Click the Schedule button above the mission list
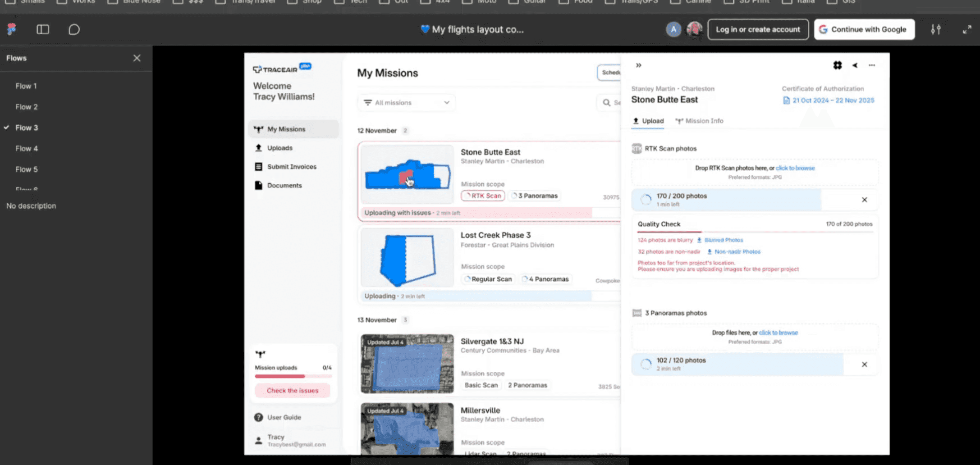Viewport: 980px width, 465px height. point(609,73)
